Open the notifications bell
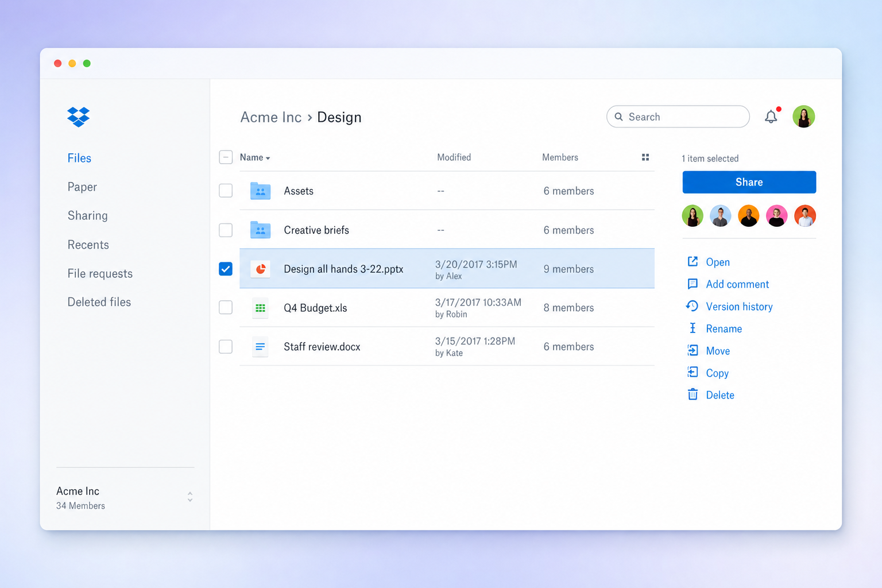The width and height of the screenshot is (882, 588). (x=771, y=117)
